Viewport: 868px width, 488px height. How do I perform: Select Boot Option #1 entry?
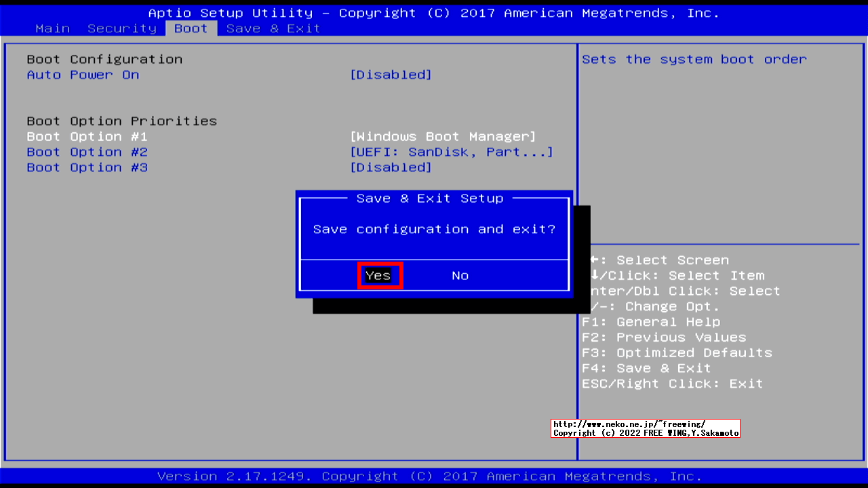coord(87,136)
